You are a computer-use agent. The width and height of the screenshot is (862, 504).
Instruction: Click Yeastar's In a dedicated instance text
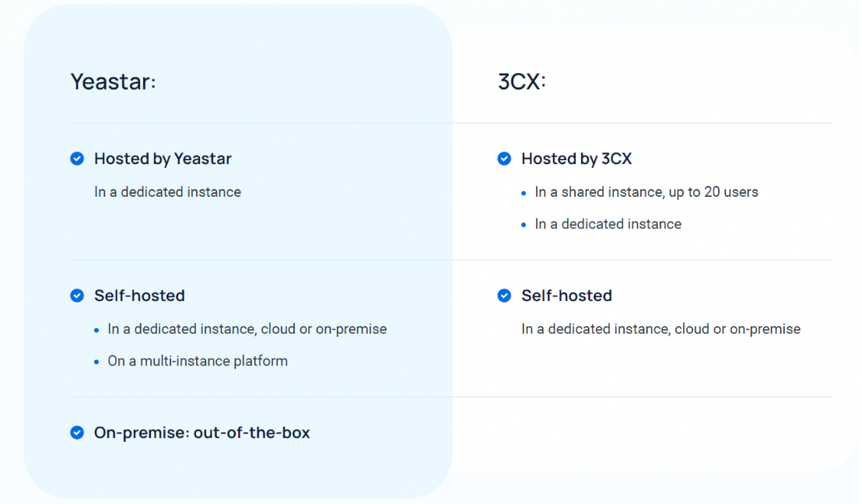(168, 192)
